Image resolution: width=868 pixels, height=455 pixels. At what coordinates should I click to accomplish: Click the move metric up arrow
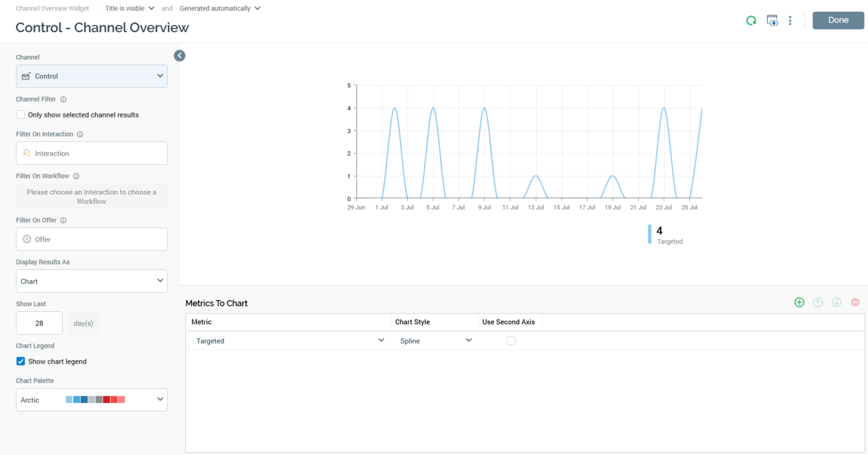pyautogui.click(x=818, y=302)
